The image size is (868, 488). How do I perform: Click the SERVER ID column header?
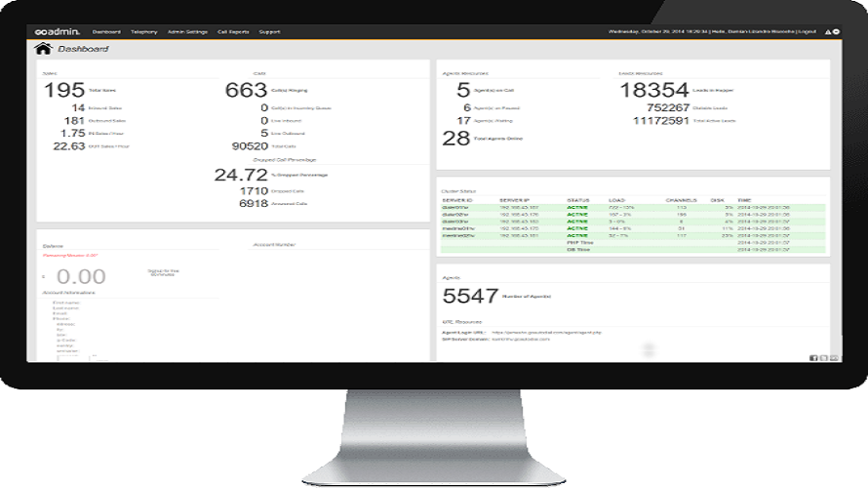[457, 200]
